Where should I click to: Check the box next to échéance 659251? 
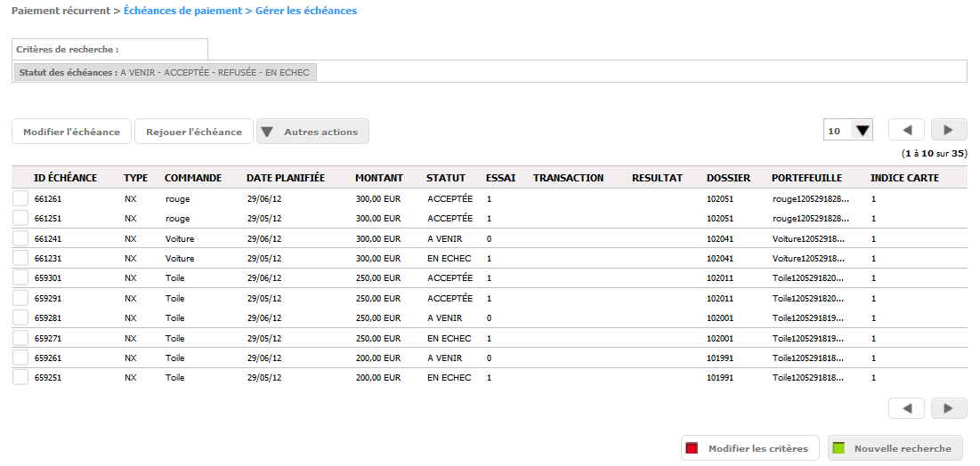click(x=20, y=377)
